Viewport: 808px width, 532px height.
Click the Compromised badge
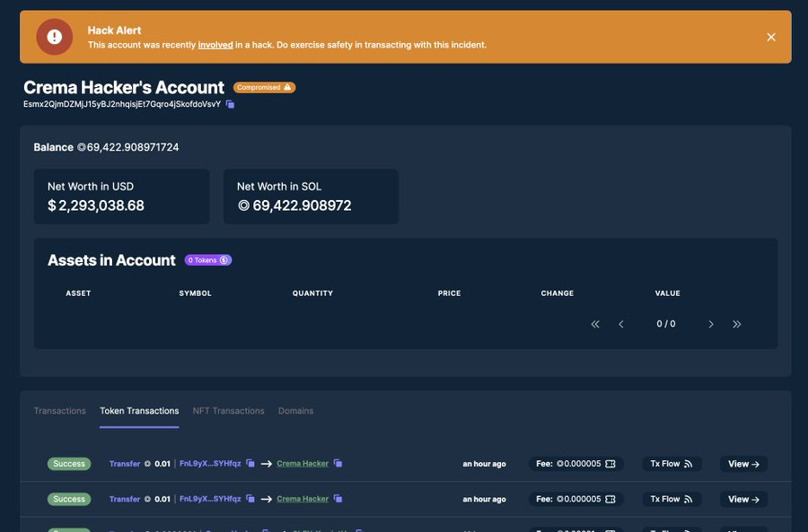264,88
